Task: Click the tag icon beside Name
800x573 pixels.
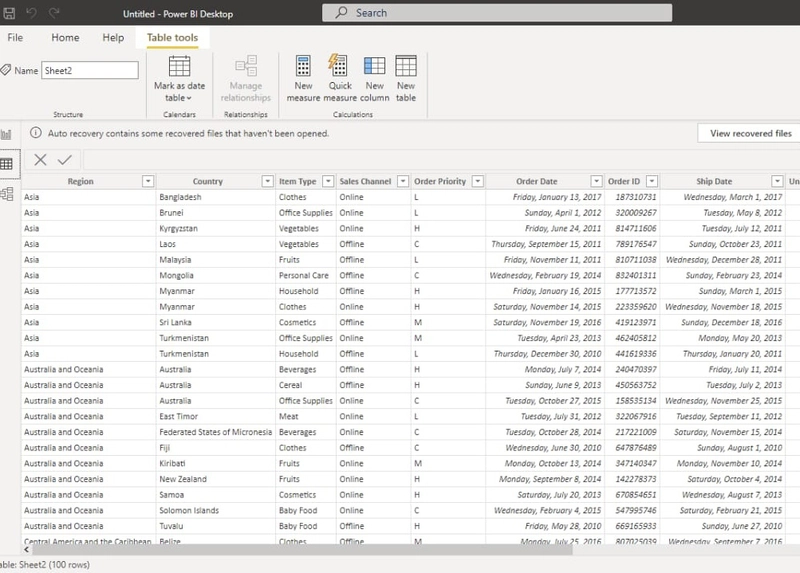Action: (x=6, y=70)
